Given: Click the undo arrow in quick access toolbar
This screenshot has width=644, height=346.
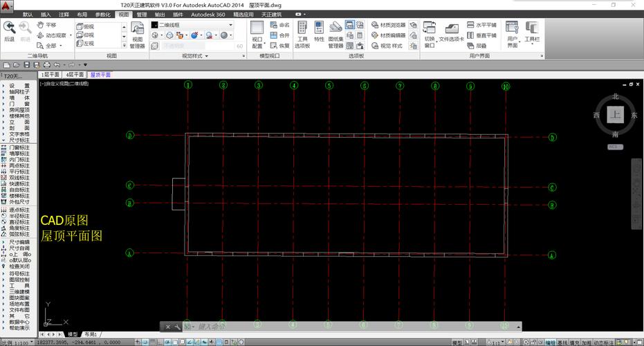Looking at the screenshot, I should pyautogui.click(x=57, y=65).
